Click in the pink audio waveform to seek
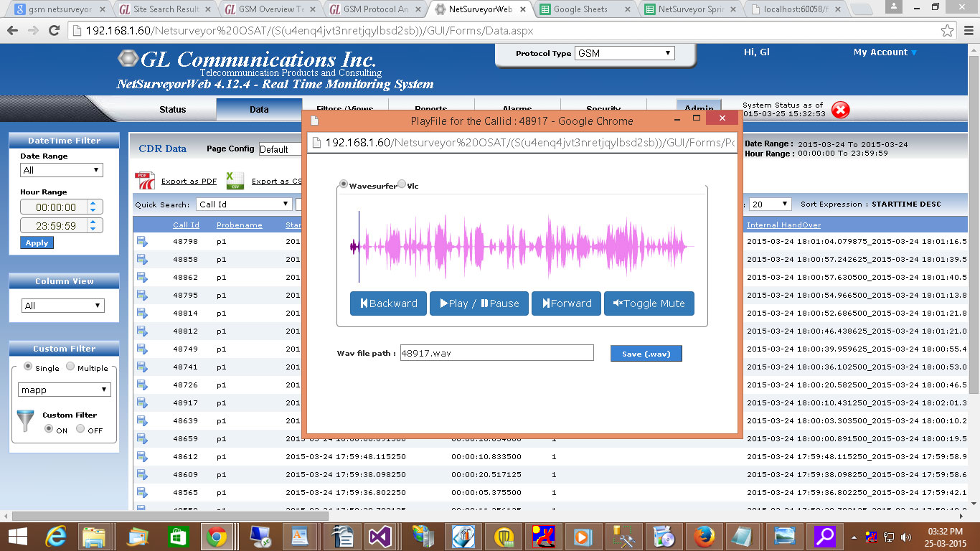This screenshot has height=551, width=980. [x=524, y=246]
